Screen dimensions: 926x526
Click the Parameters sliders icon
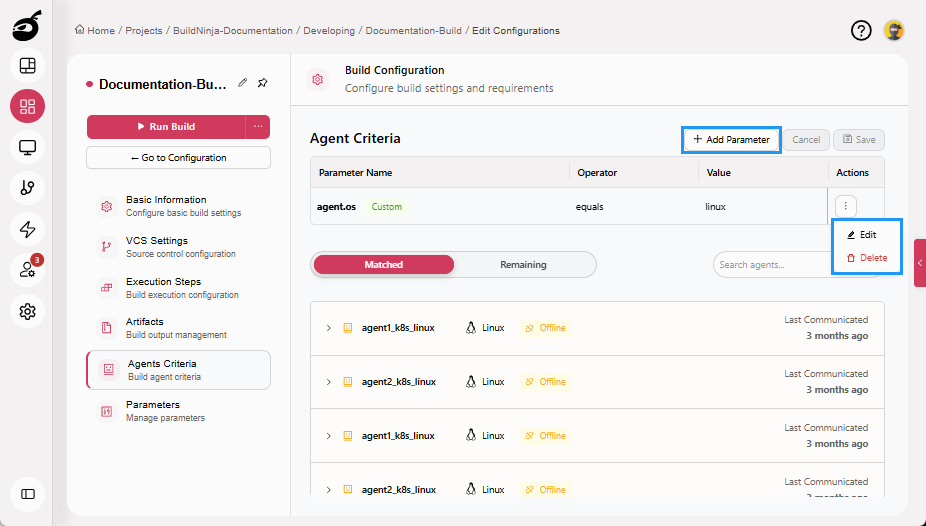pyautogui.click(x=106, y=411)
